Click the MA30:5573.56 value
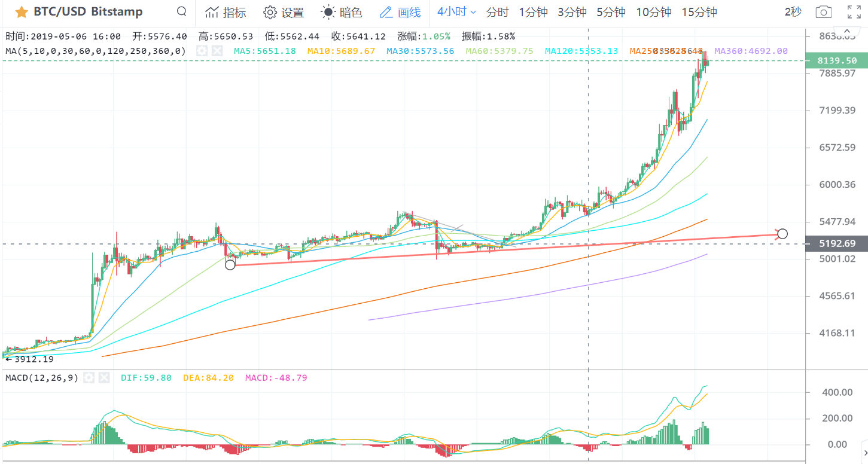Image resolution: width=868 pixels, height=464 pixels. (x=420, y=51)
